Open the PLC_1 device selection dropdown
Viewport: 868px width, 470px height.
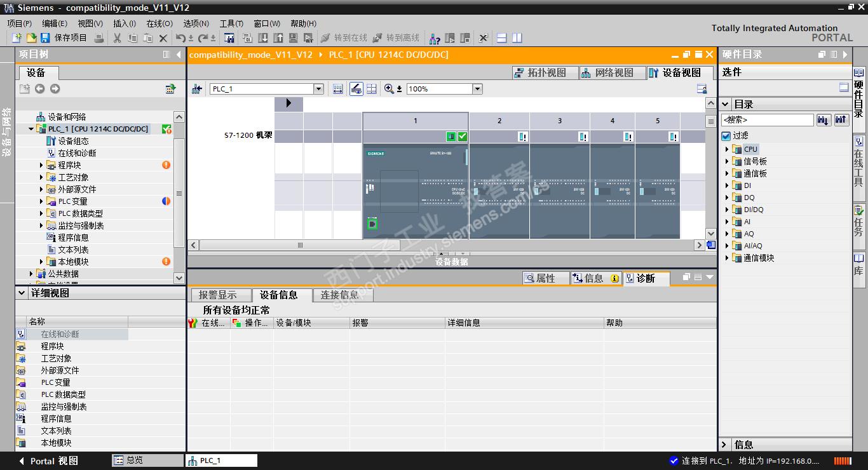coord(319,89)
